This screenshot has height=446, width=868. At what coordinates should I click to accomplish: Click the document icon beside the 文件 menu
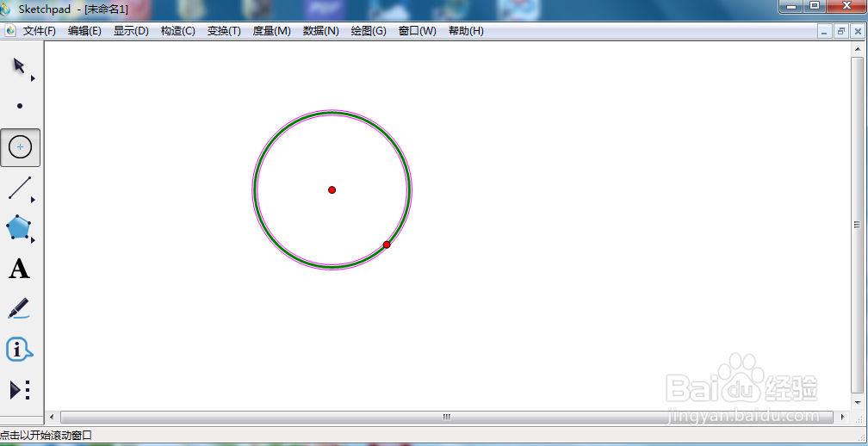10,30
